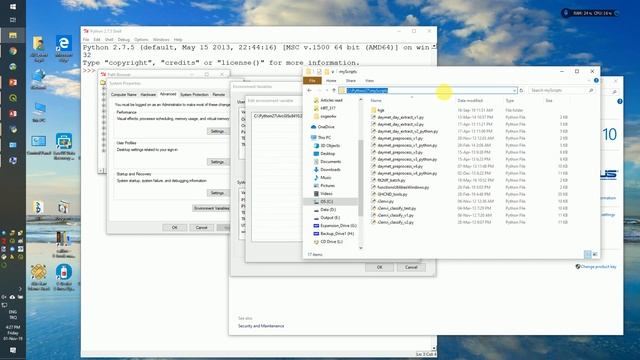640x360 pixels.
Task: Open the Windows Start button
Action: pos(13,7)
